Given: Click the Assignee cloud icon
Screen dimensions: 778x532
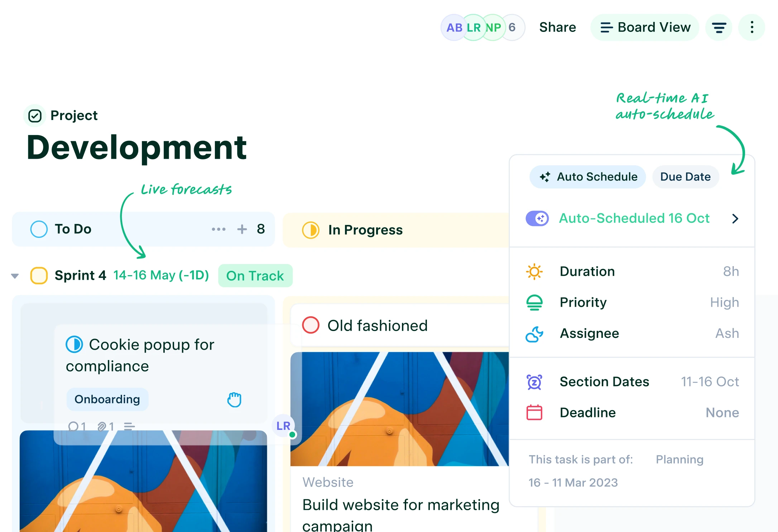Looking at the screenshot, I should point(534,334).
